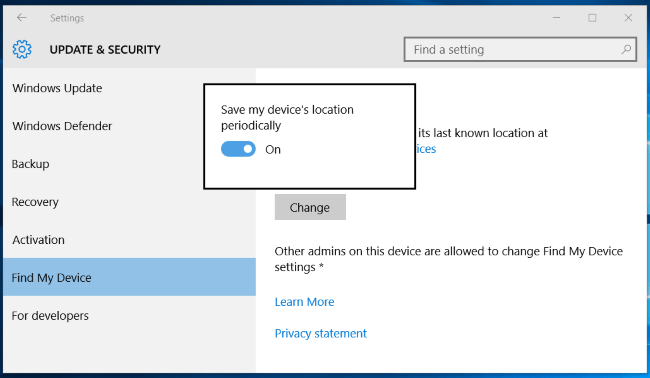
Task: Open the Learn More link
Action: click(x=304, y=302)
